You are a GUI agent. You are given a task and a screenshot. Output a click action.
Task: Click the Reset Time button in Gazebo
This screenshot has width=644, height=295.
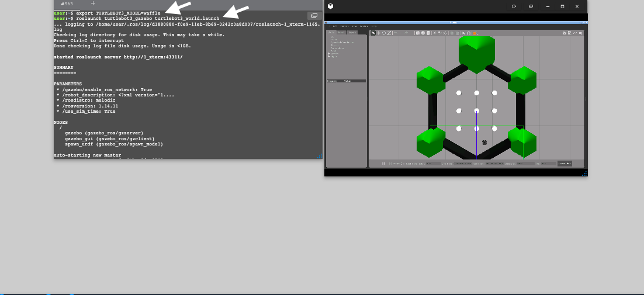click(x=565, y=164)
